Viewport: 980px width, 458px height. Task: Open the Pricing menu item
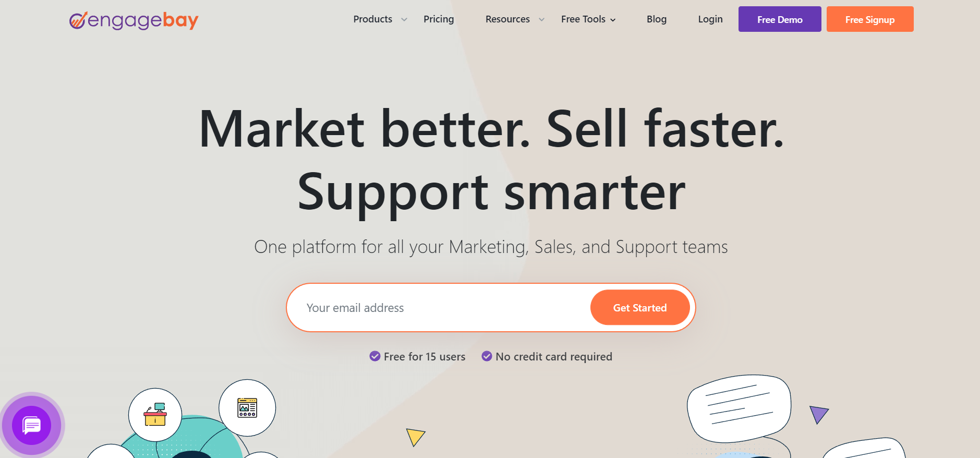(439, 19)
